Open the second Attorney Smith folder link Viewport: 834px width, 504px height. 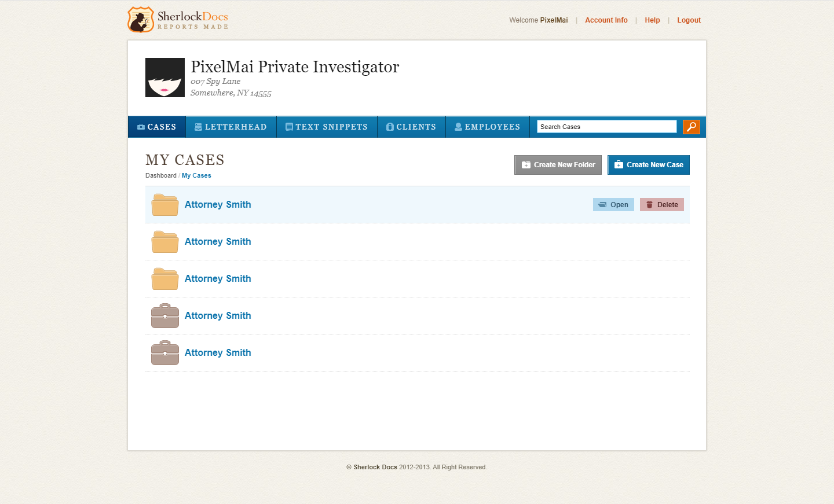[x=218, y=242]
